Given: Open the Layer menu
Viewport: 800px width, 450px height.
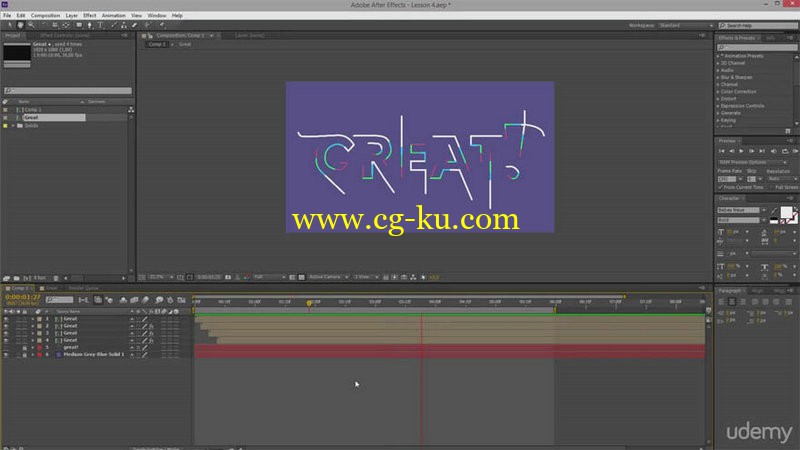Looking at the screenshot, I should (x=71, y=15).
